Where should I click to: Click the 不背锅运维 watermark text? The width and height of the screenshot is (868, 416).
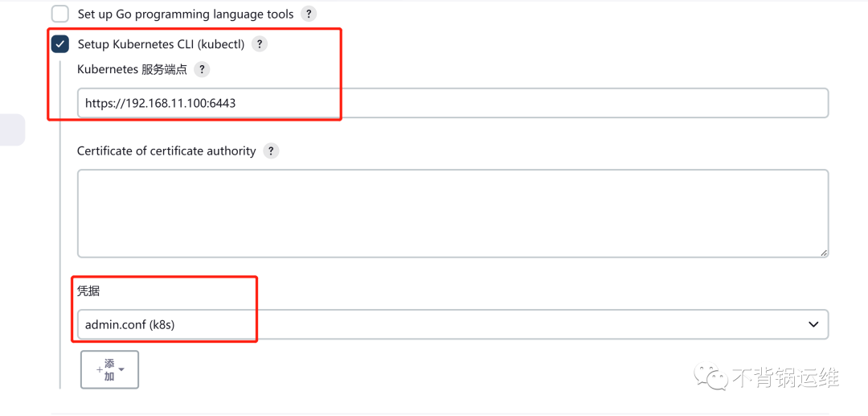coord(786,377)
